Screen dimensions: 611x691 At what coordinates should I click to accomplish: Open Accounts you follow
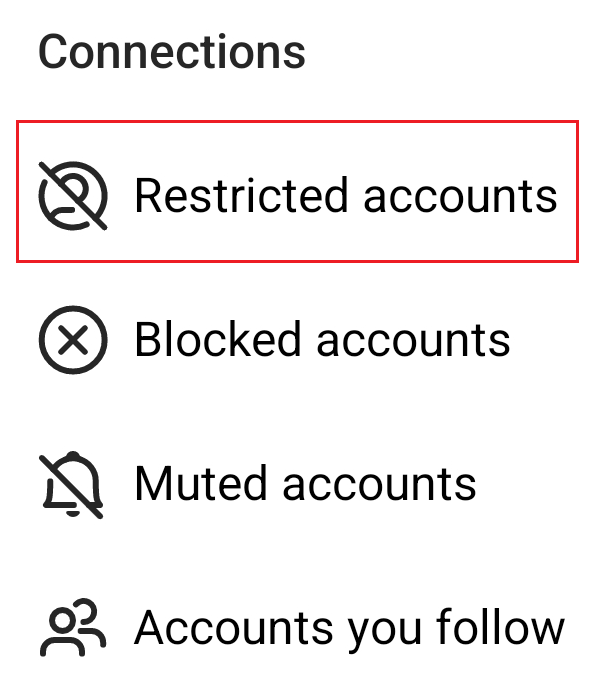[349, 628]
